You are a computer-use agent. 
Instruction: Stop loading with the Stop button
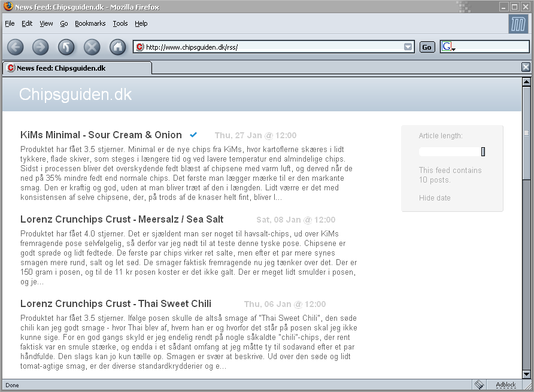92,47
